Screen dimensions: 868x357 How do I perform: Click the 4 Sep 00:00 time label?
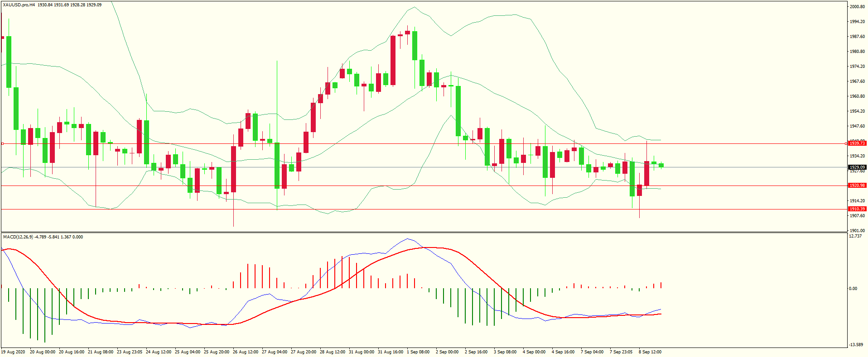pyautogui.click(x=534, y=352)
